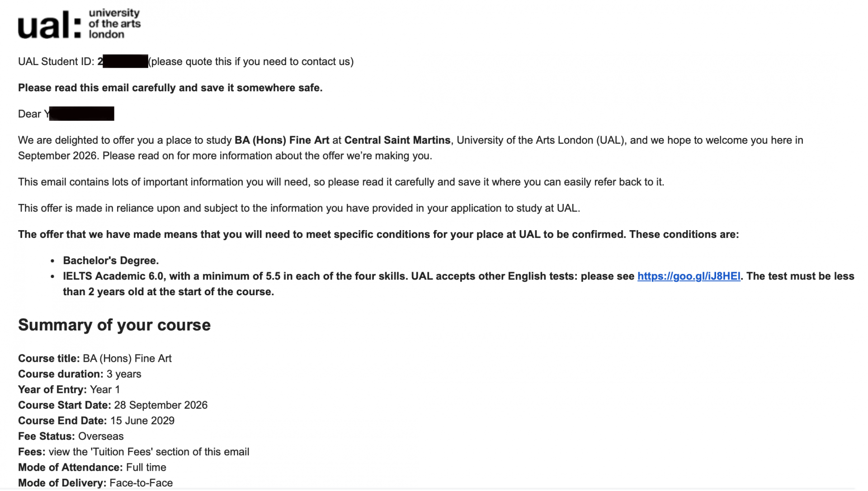Click 'Mode of Delivery: Face-to-Face' line
Image resolution: width=868 pixels, height=491 pixels.
pyautogui.click(x=95, y=482)
